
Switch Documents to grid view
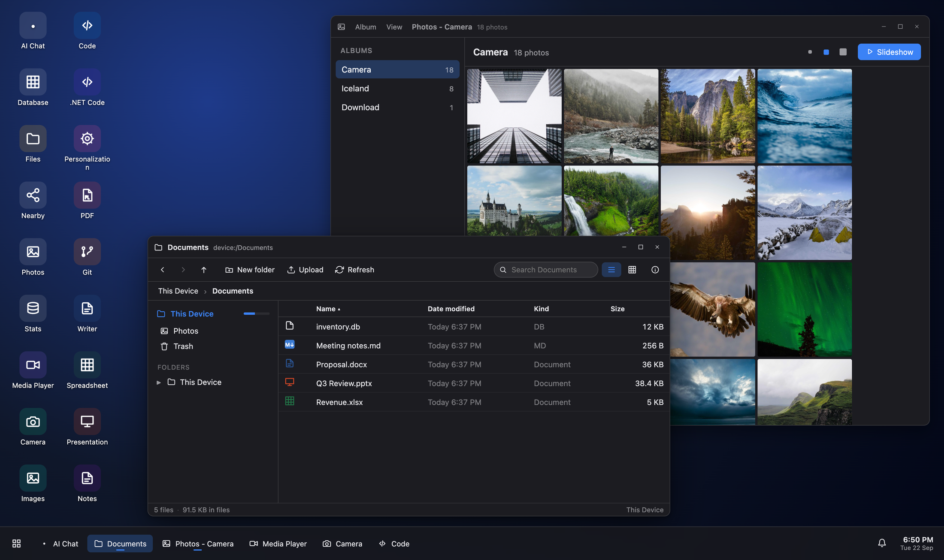pyautogui.click(x=632, y=270)
